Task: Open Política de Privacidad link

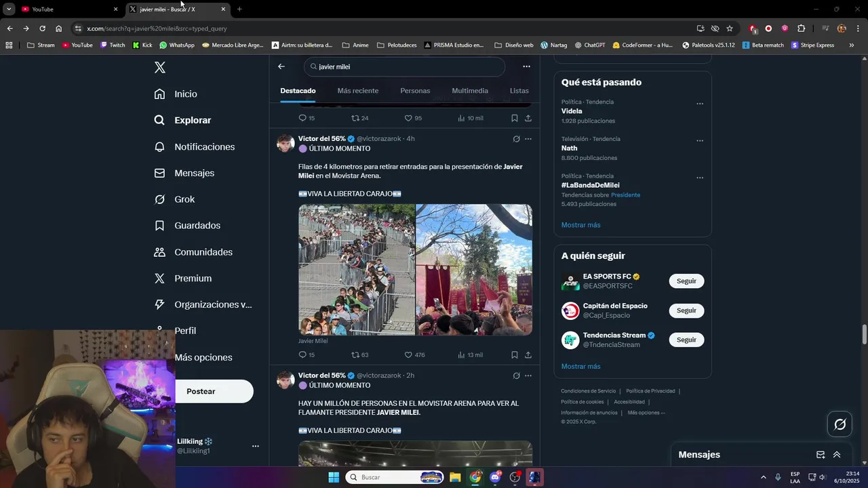Action: coord(650,391)
